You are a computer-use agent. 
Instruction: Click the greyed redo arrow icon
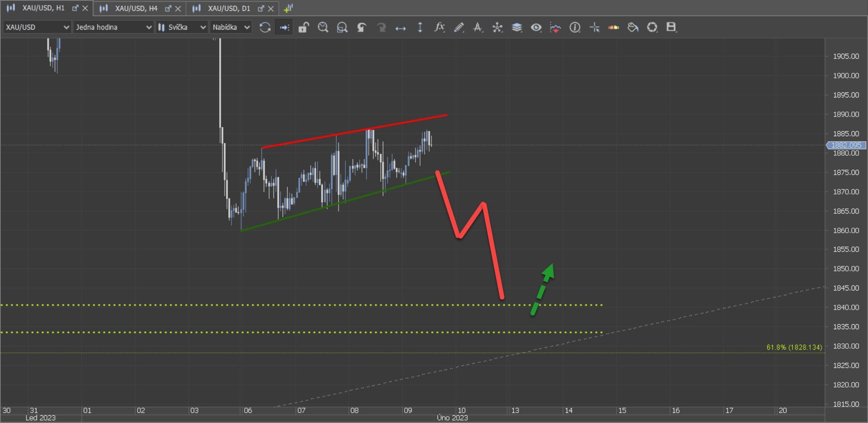381,27
